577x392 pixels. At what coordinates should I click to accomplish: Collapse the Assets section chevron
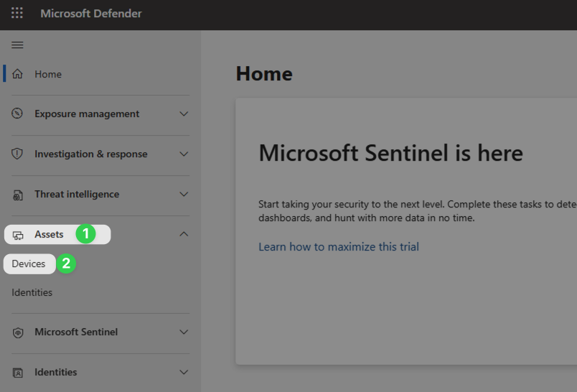(184, 234)
